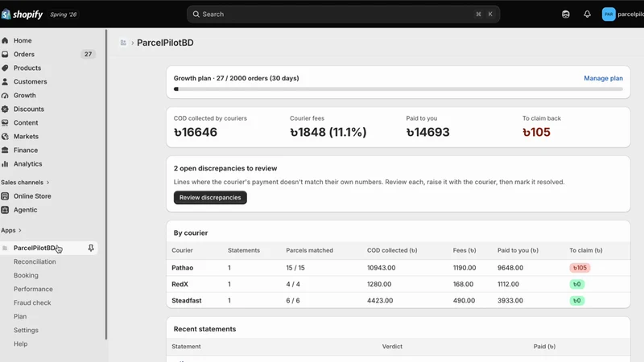Expand the Sales channels section

(x=25, y=183)
